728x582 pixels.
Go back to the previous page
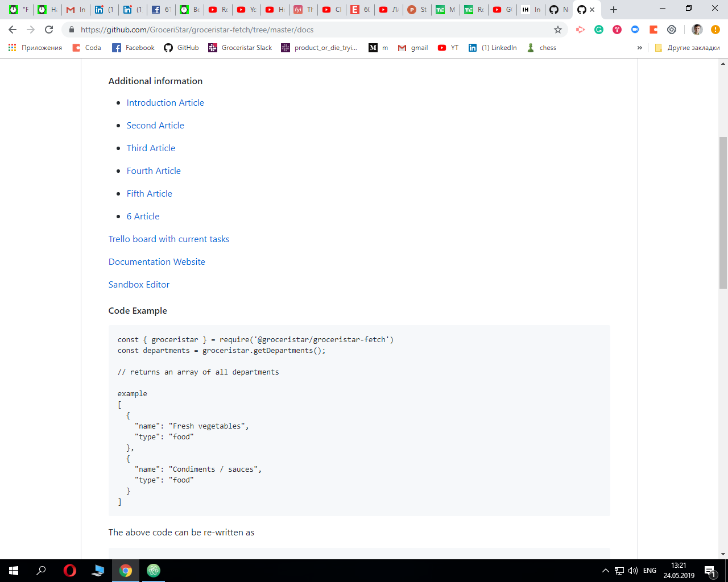coord(13,30)
